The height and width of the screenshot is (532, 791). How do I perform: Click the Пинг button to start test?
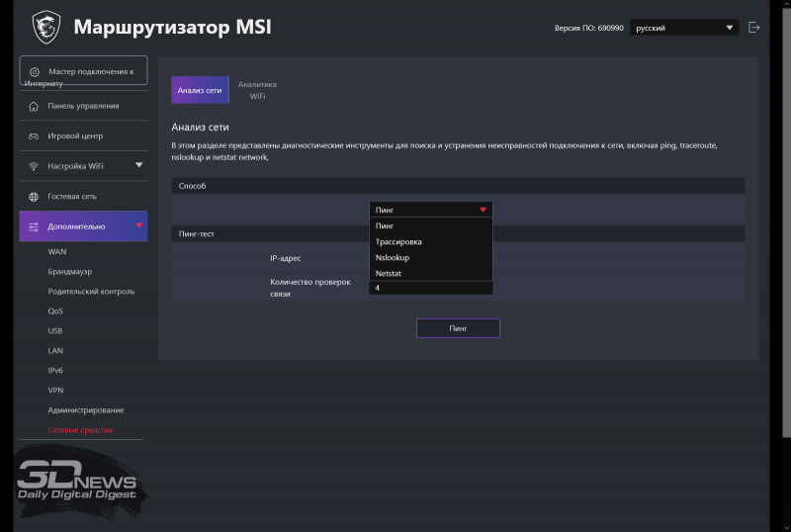[x=458, y=328]
